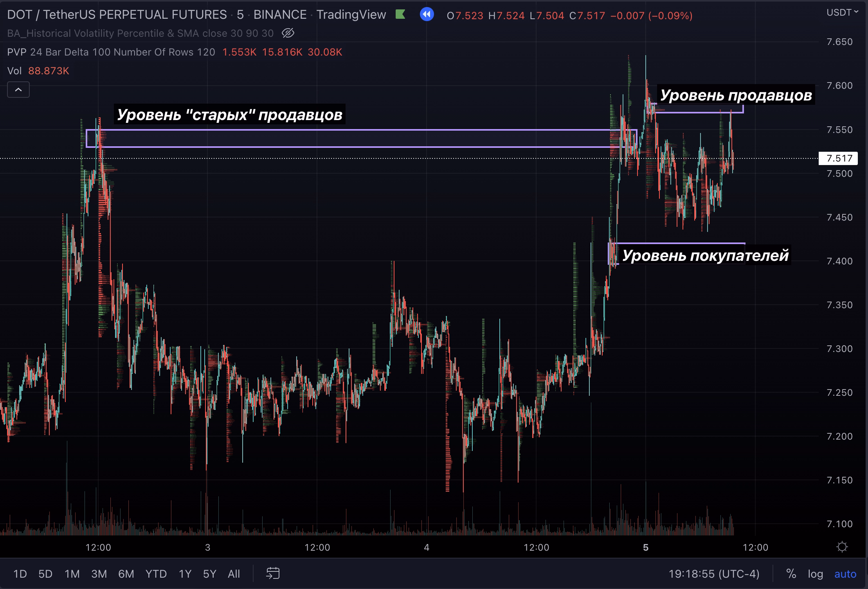Click the BINANCE exchange name in title
The height and width of the screenshot is (589, 868).
pos(280,15)
